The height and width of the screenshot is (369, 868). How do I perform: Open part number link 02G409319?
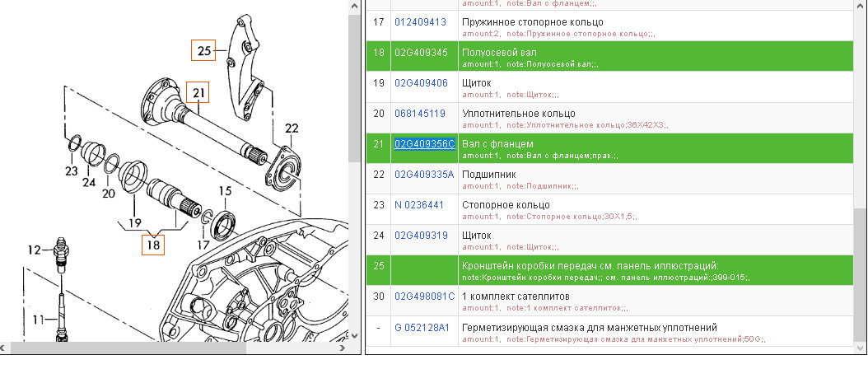[x=420, y=236]
